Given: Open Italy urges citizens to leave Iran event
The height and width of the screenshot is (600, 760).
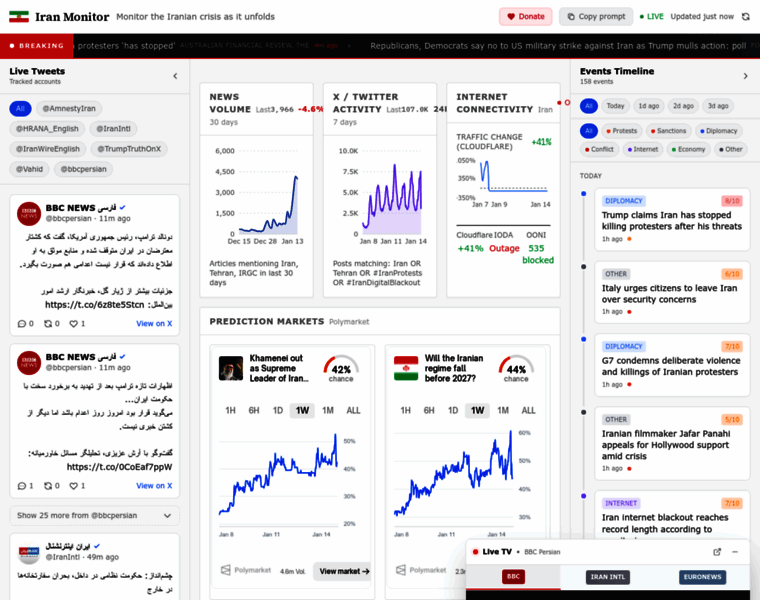Looking at the screenshot, I should click(672, 293).
